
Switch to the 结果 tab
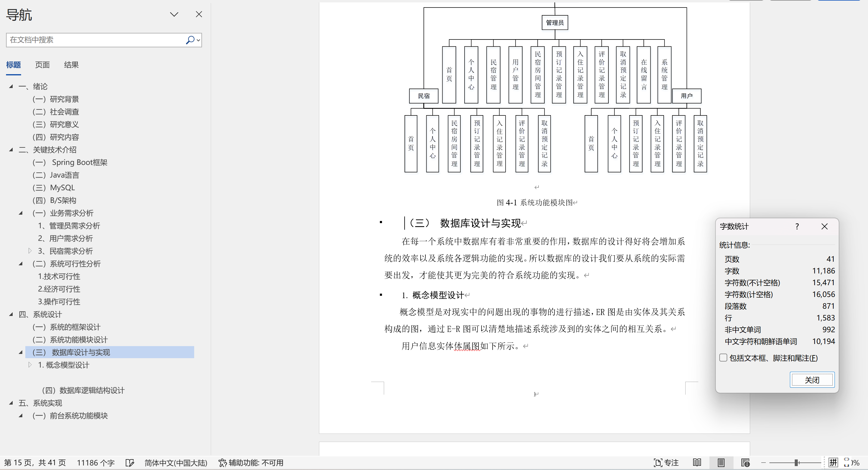[71, 65]
